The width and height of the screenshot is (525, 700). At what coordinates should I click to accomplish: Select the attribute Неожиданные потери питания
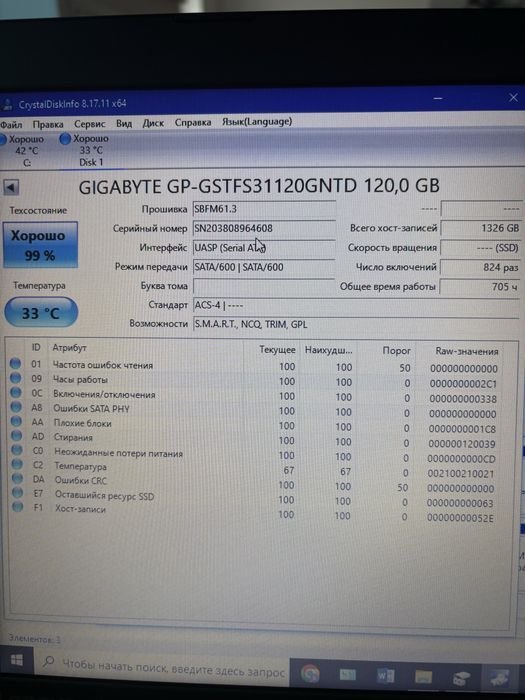(x=119, y=453)
